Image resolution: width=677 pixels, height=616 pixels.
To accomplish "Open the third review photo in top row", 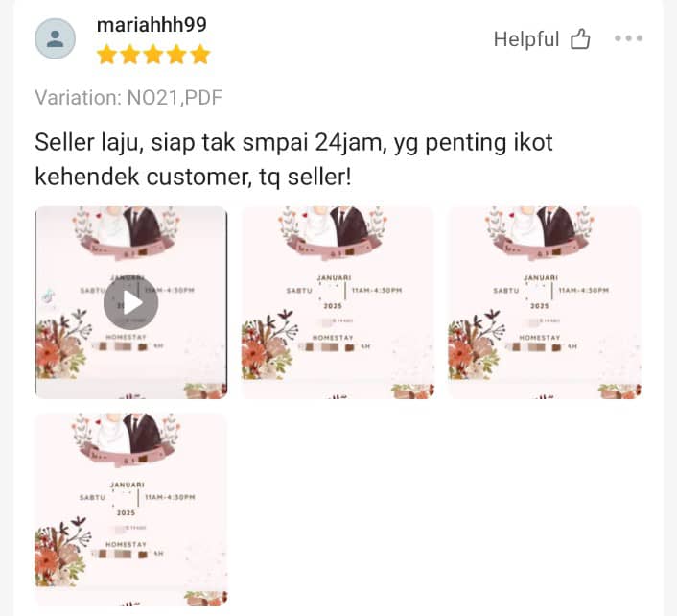I will click(x=545, y=302).
